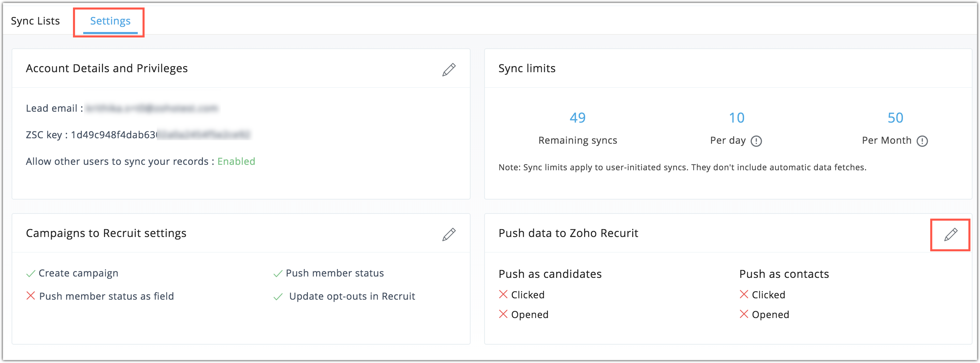Image resolution: width=980 pixels, height=363 pixels.
Task: Click X next to contacts Clicked
Action: 744,294
